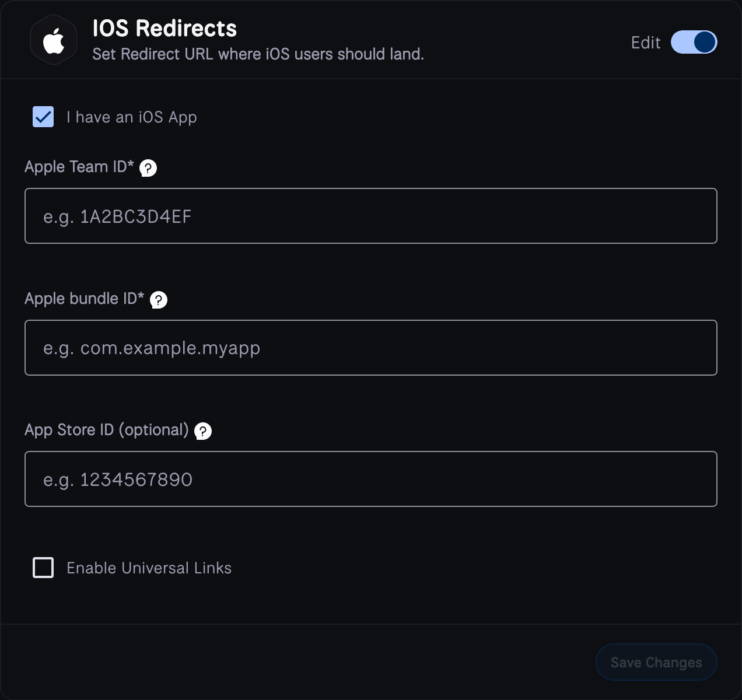Click the IOS Redirects title text
This screenshot has width=742, height=700.
[x=165, y=28]
